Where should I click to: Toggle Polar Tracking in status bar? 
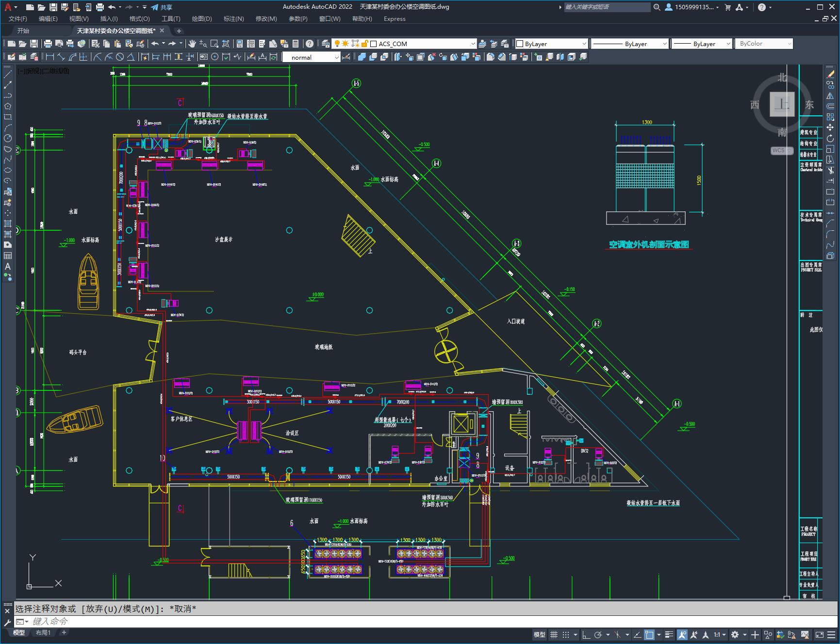tap(598, 634)
